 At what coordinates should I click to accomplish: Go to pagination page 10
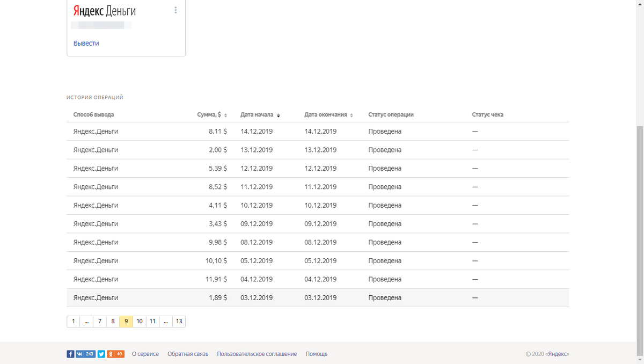coord(140,322)
